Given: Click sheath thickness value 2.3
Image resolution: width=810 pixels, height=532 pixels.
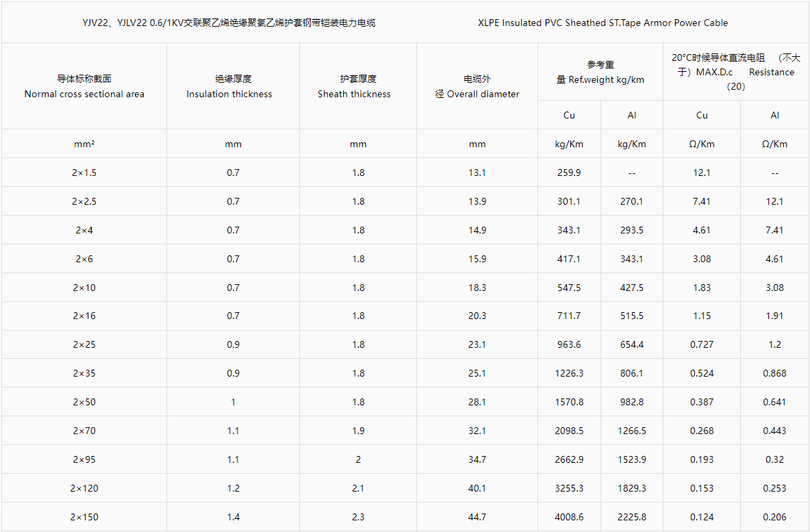Looking at the screenshot, I should tap(358, 517).
